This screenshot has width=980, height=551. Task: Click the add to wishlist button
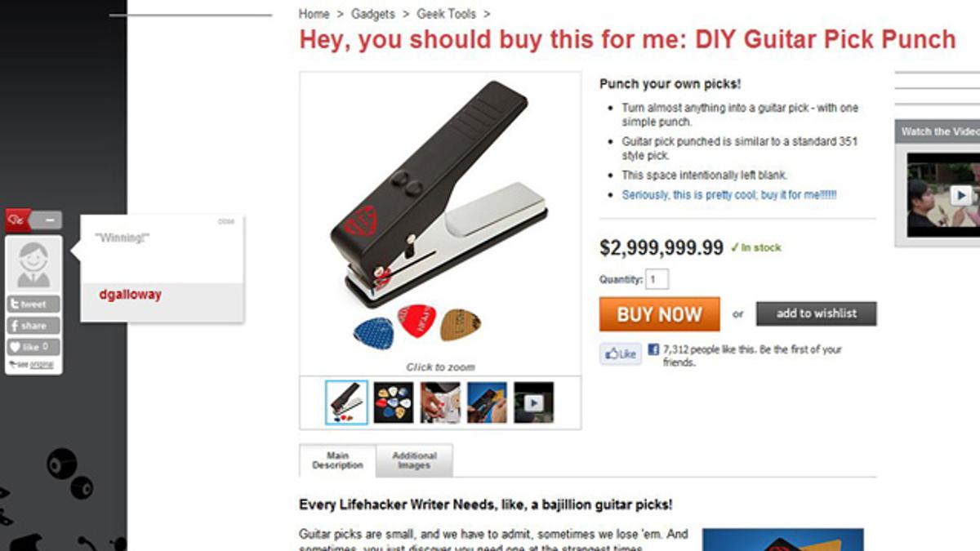click(816, 313)
